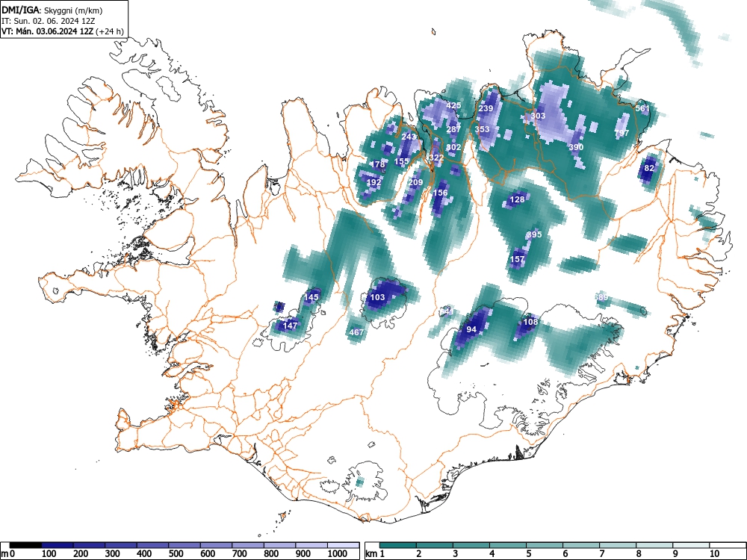Click the 128 visibility value
Image resolution: width=747 pixels, height=560 pixels.
pyautogui.click(x=518, y=199)
